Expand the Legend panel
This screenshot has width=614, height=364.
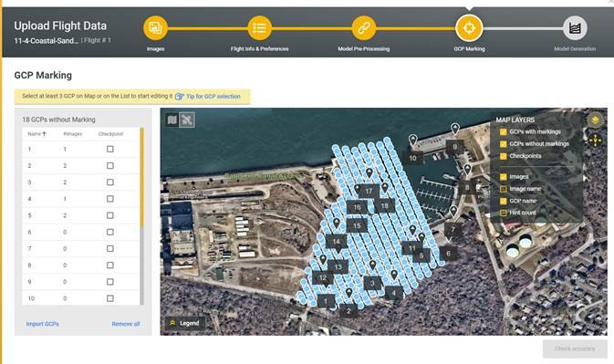click(x=184, y=323)
